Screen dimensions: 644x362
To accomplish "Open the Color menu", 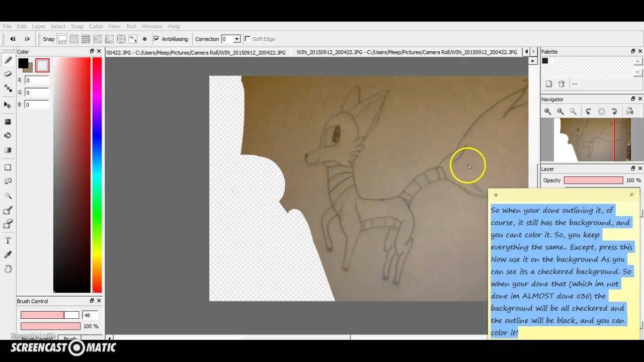I will (96, 26).
